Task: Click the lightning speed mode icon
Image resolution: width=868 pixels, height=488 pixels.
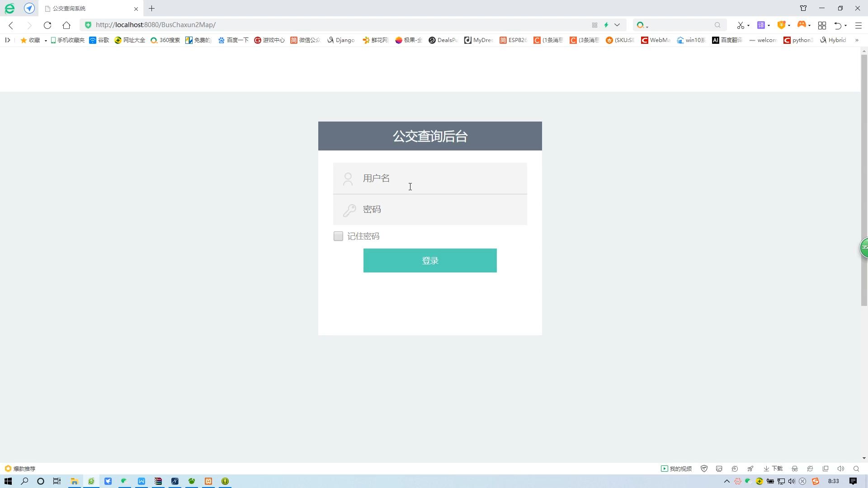Action: pos(606,25)
